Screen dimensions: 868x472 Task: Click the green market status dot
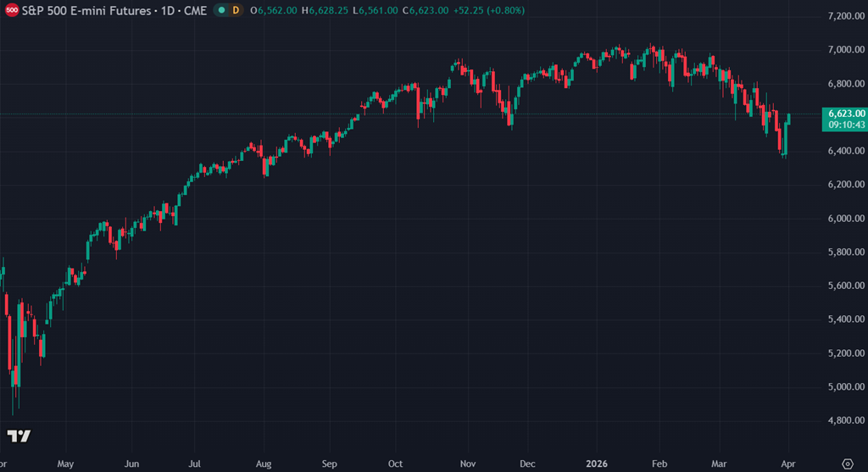(221, 10)
